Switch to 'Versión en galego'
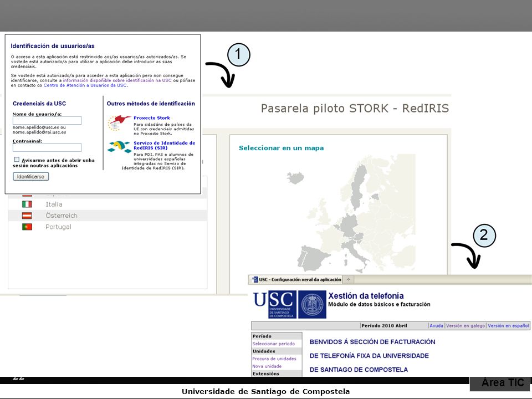Screen dimensions: 532x399 pos(465,326)
